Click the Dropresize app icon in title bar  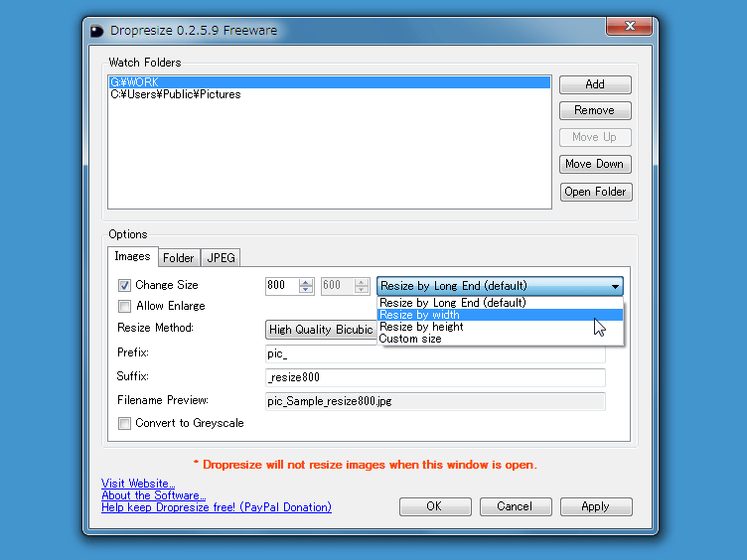96,31
